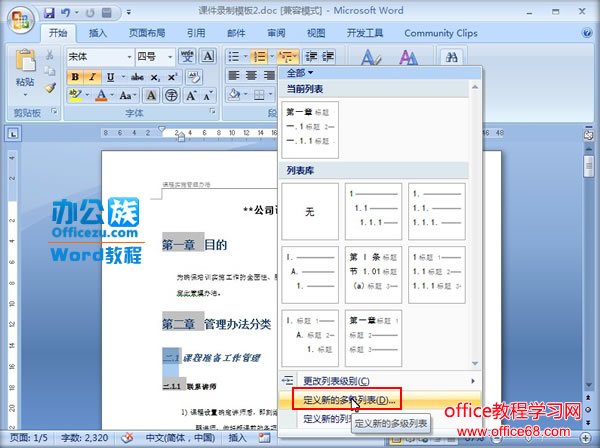The width and height of the screenshot is (600, 448).
Task: Open font dialog launcher in 字体 group
Action: [212, 111]
